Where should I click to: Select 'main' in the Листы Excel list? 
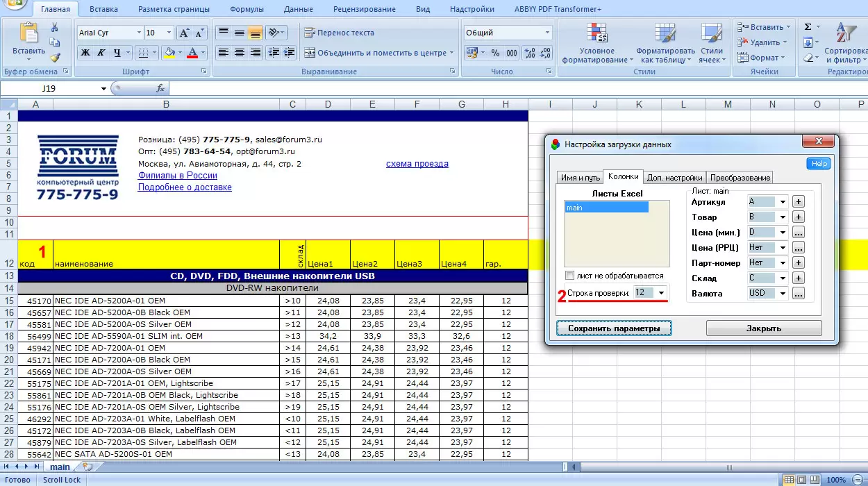pyautogui.click(x=606, y=208)
